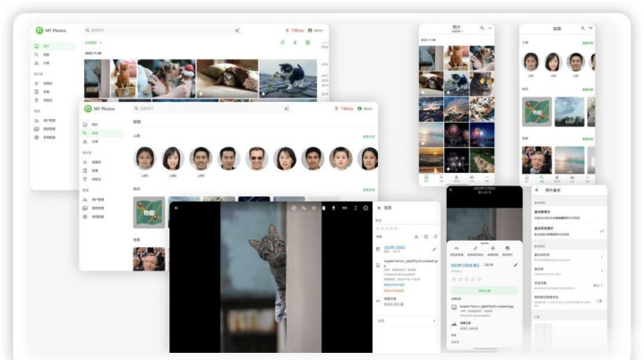Toggle last switch in backup settings
The width and height of the screenshot is (644, 360).
coord(599,301)
